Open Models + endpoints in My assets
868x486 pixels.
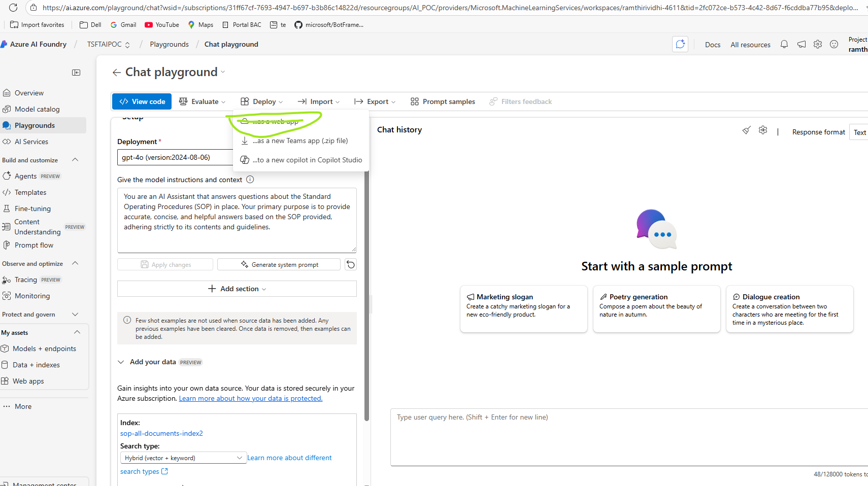click(x=44, y=349)
